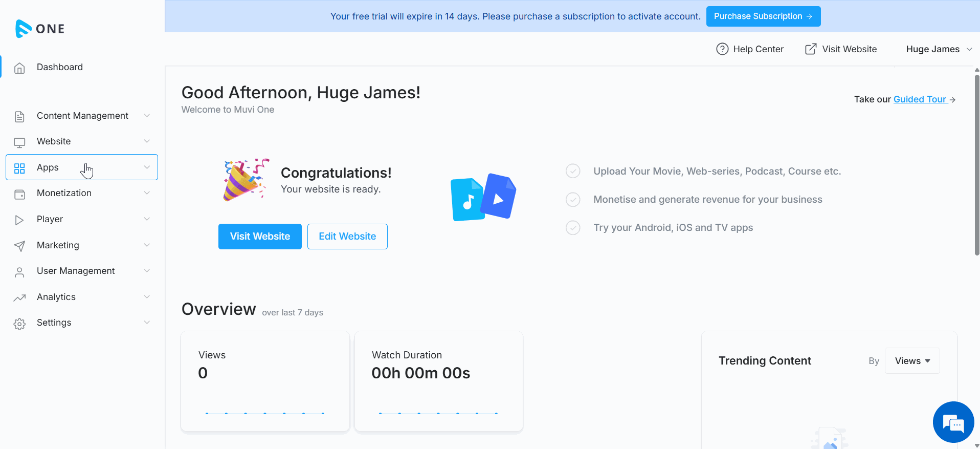Expand the Player menu chevron
980x449 pixels.
coord(147,219)
